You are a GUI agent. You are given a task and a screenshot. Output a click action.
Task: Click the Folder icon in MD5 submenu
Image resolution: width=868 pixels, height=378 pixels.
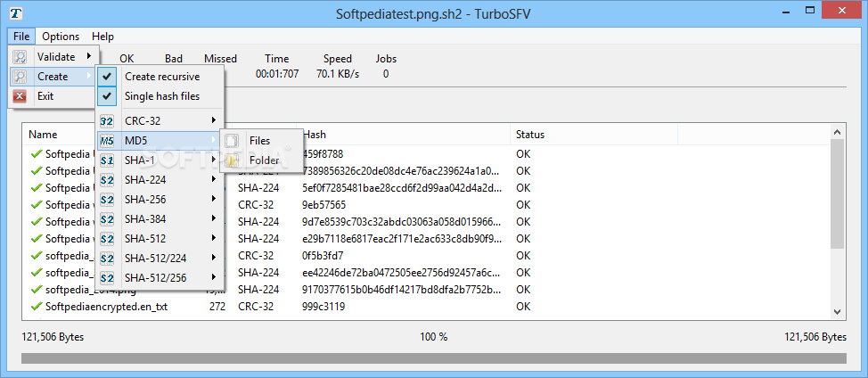click(233, 160)
